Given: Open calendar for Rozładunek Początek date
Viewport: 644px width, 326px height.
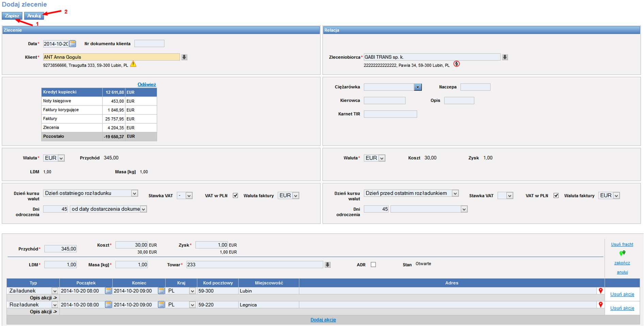Looking at the screenshot, I should pos(108,305).
